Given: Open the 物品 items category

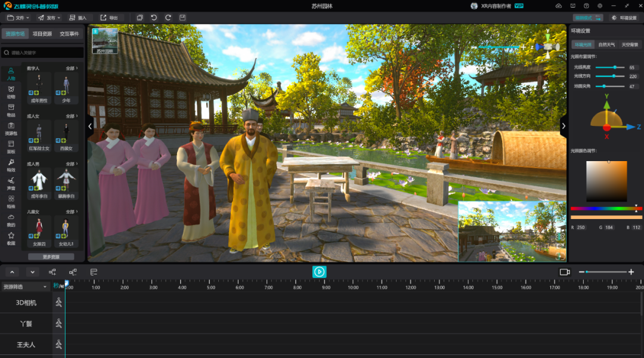Looking at the screenshot, I should coord(11,110).
